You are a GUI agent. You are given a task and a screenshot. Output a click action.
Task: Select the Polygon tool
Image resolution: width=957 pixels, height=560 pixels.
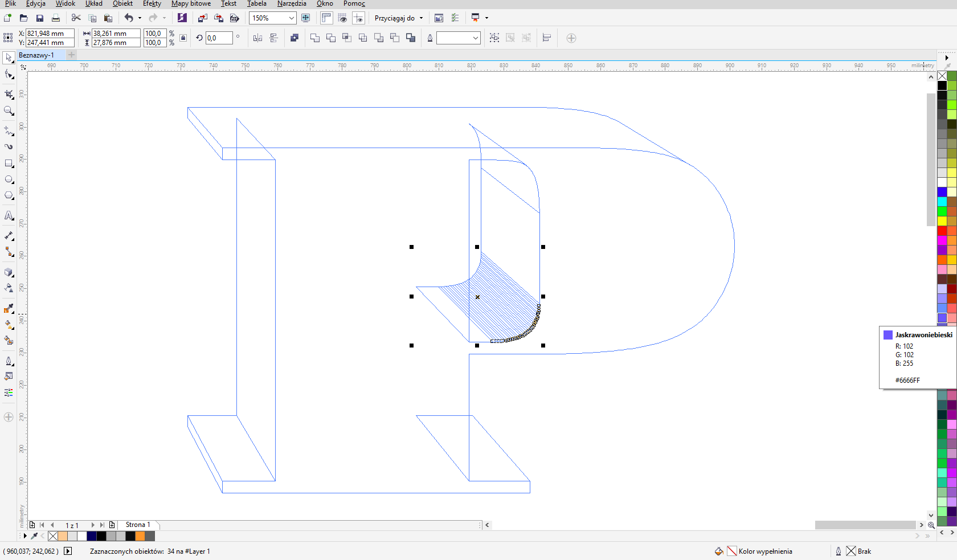[x=9, y=195]
